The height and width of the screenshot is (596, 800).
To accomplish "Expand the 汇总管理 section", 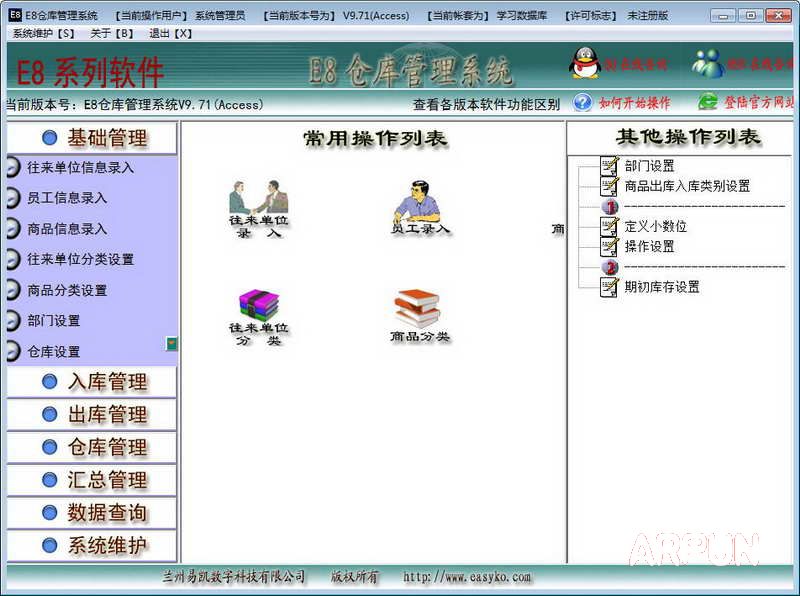I will [x=92, y=480].
